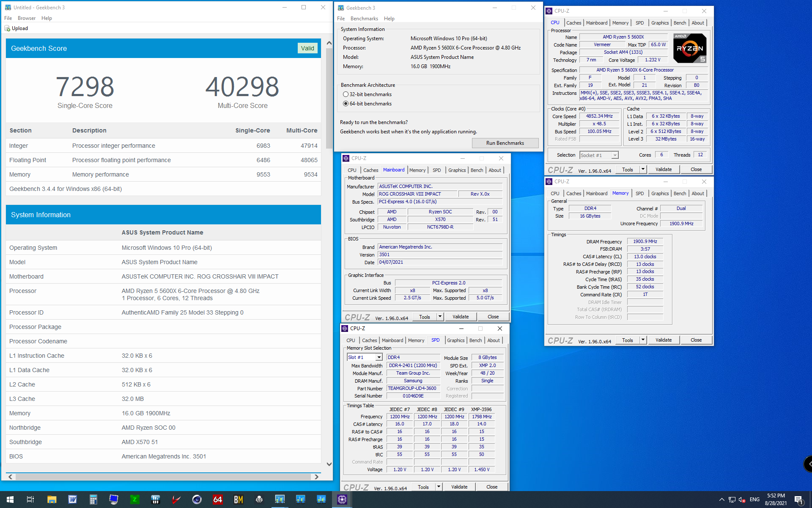Click the green Valid badge
812x508 pixels.
[x=307, y=48]
